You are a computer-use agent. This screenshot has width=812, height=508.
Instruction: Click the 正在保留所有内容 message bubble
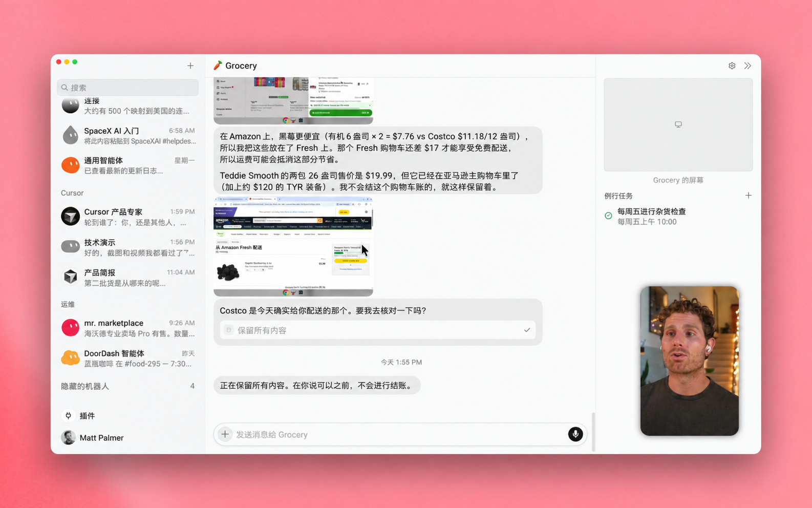point(317,385)
